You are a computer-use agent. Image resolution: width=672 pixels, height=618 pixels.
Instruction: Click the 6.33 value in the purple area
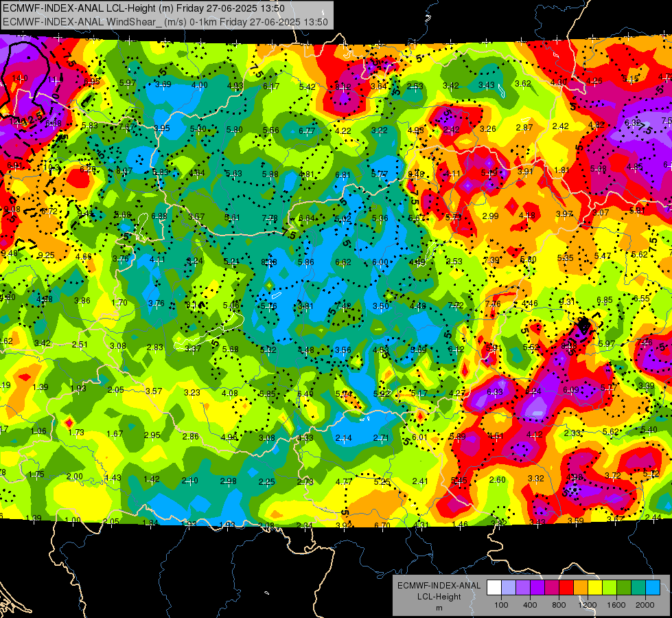point(495,391)
